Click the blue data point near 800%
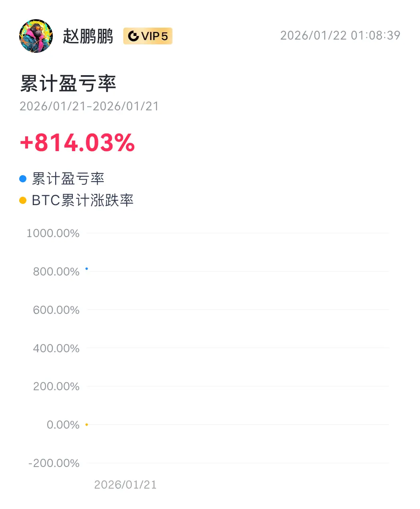Viewport: 420px width, 509px height. (x=86, y=269)
